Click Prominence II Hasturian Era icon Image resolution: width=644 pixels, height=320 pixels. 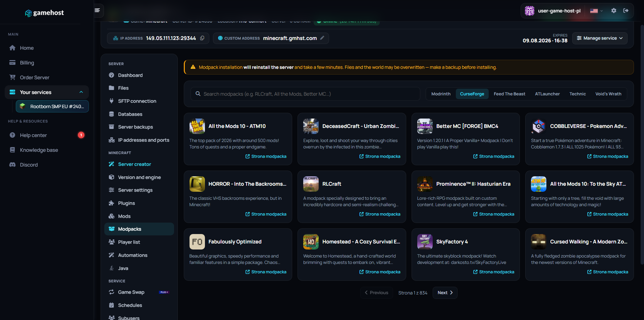click(425, 184)
